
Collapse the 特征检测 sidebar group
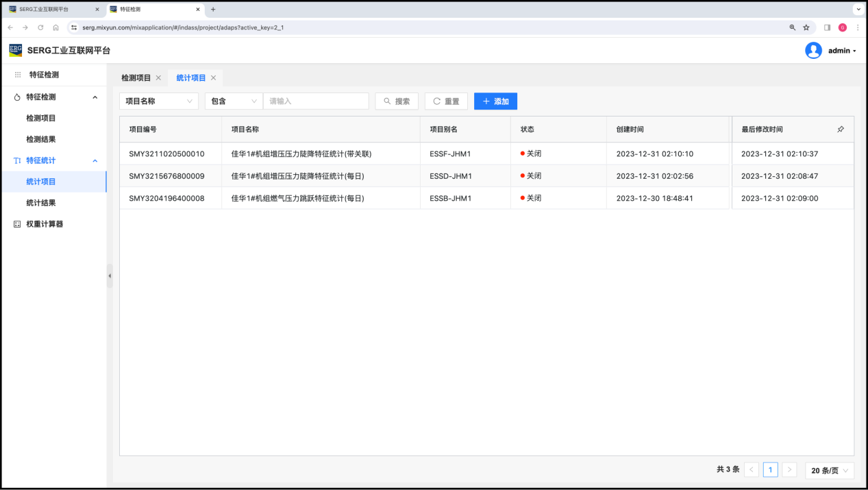click(x=95, y=97)
